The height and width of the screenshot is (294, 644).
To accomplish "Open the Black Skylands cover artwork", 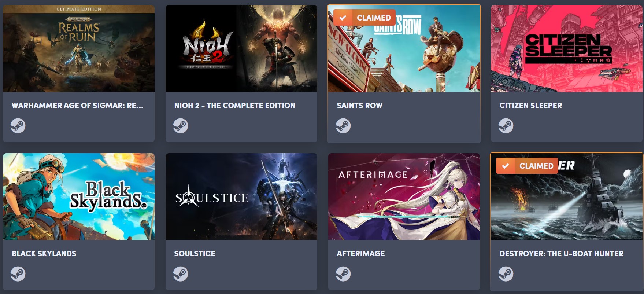I will [x=79, y=196].
